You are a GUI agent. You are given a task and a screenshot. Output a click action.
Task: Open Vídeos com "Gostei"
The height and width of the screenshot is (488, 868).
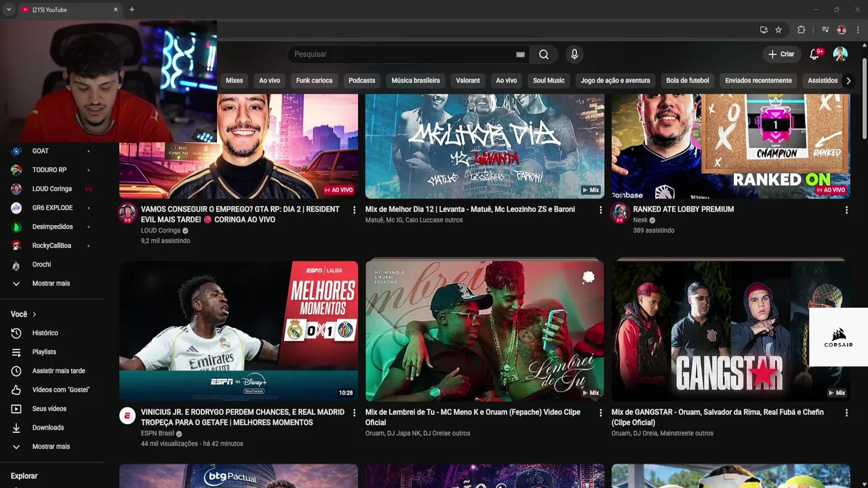[52, 390]
